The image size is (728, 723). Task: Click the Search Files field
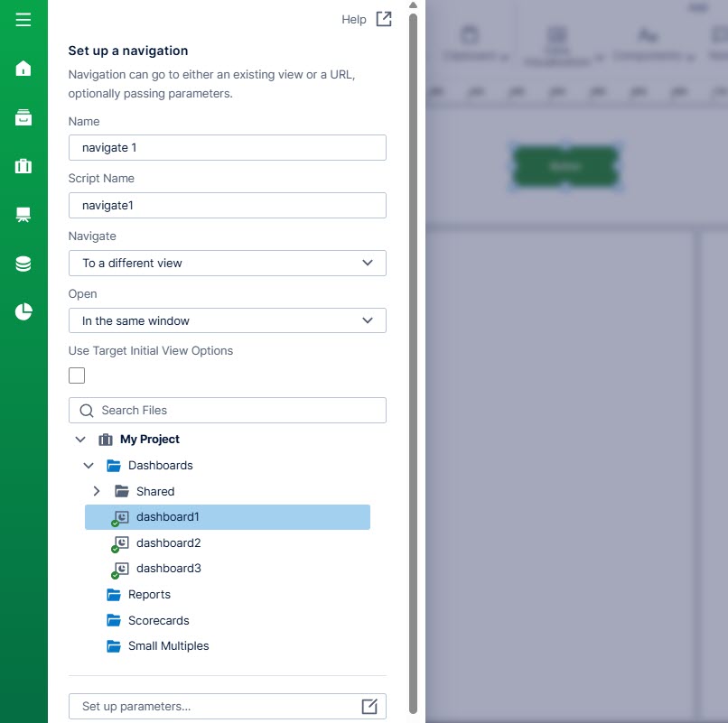click(227, 411)
